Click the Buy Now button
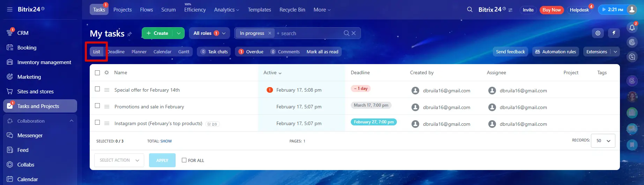Image resolution: width=644 pixels, height=185 pixels. [x=552, y=10]
